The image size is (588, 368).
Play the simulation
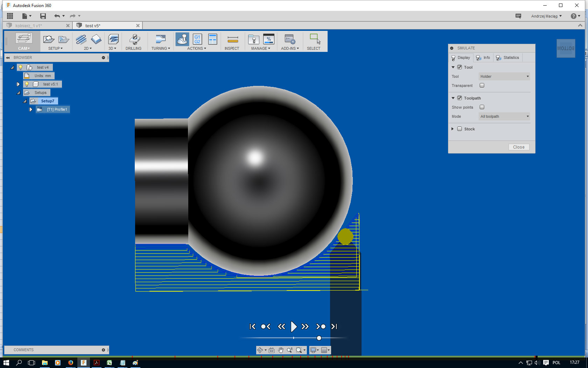point(294,327)
